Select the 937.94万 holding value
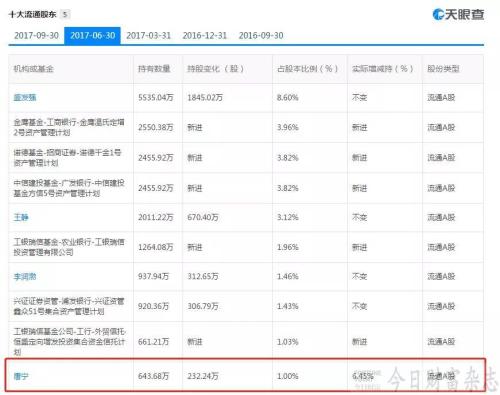The width and height of the screenshot is (500, 395). point(154,276)
